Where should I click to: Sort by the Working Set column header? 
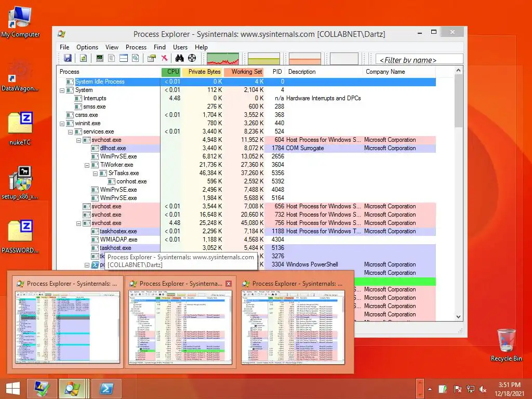tap(244, 72)
